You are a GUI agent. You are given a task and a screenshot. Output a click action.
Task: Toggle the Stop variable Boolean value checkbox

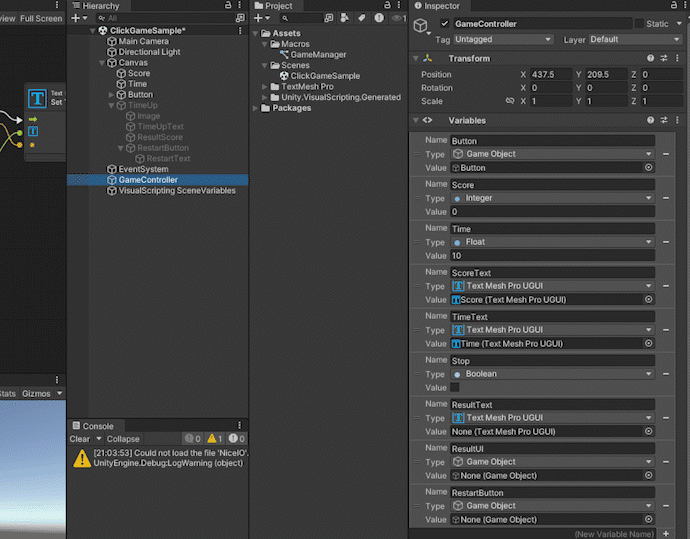tap(455, 387)
